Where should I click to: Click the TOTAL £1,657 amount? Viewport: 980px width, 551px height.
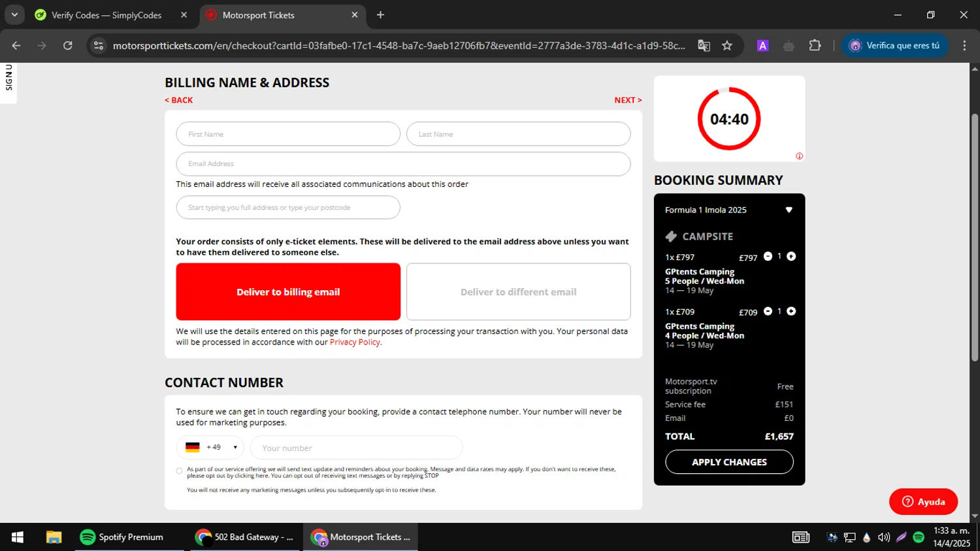coord(779,437)
